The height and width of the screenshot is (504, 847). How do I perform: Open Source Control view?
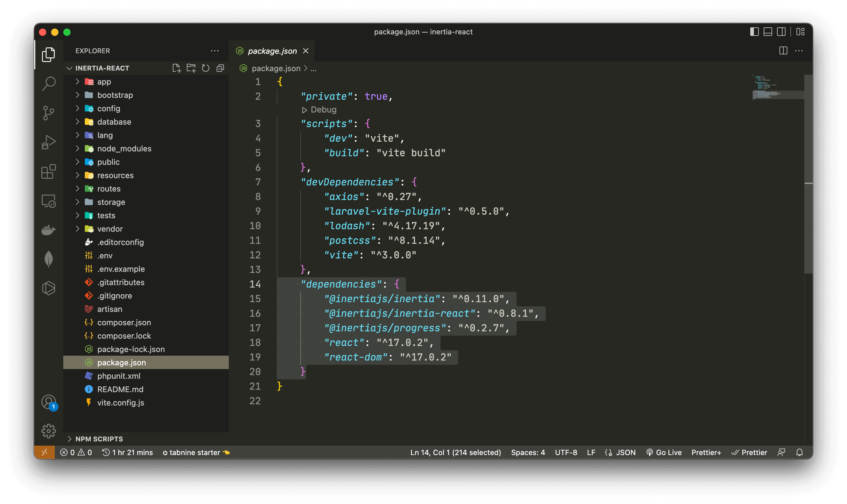49,113
